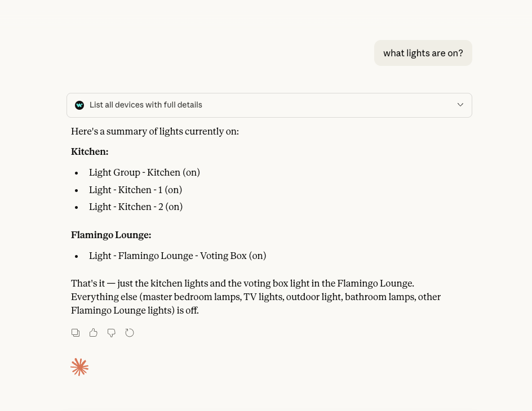Click the tool icon beside "List all devices"
532x411 pixels.
coord(79,105)
